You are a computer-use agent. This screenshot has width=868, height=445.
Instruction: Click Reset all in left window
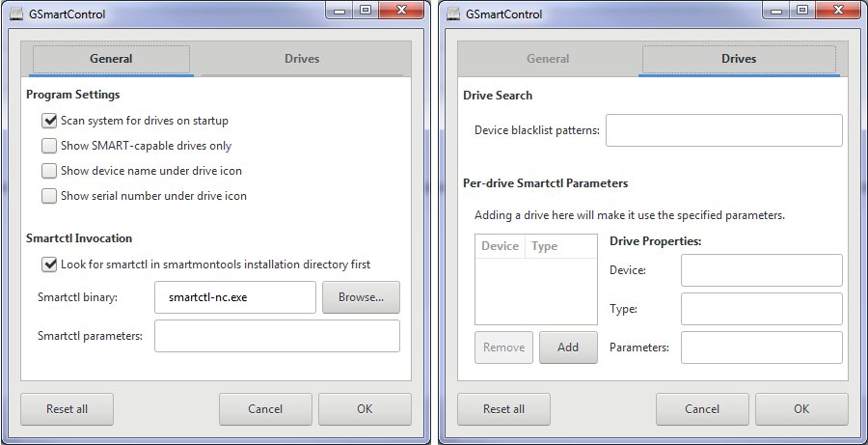click(67, 409)
